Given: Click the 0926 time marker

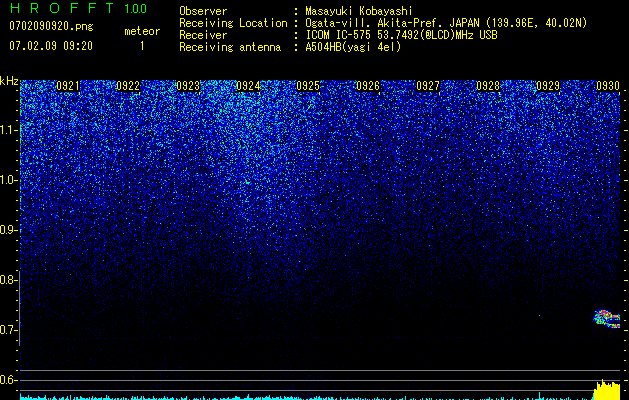Looking at the screenshot, I should [x=368, y=85].
